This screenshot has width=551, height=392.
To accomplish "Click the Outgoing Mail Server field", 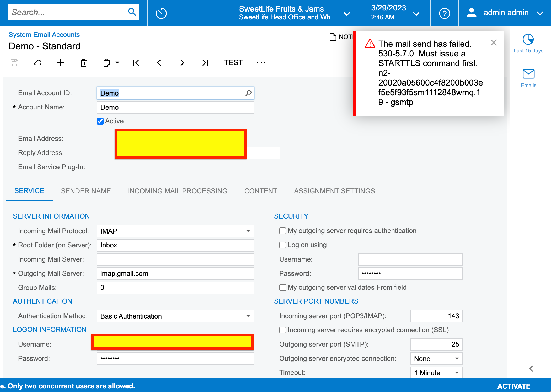I will coord(175,273).
